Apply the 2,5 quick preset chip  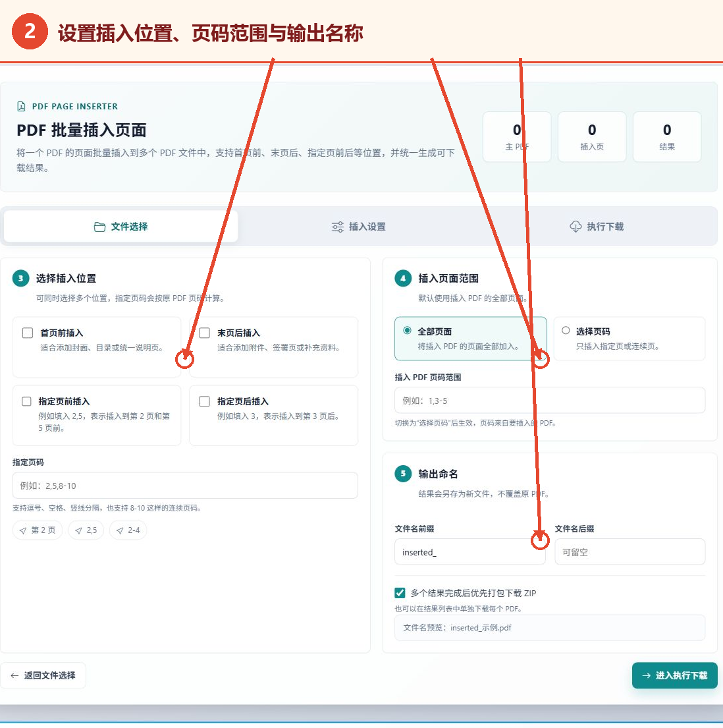(86, 530)
